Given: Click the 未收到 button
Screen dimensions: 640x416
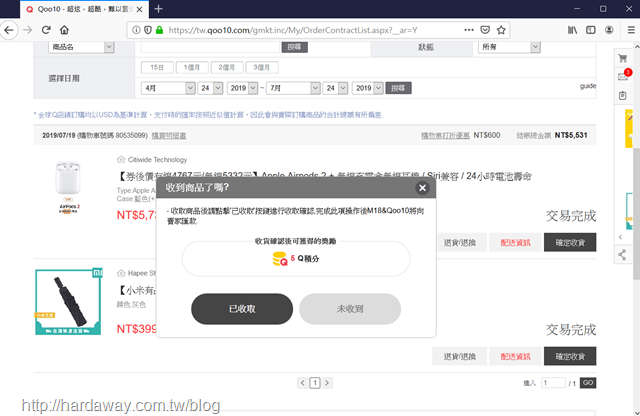Looking at the screenshot, I should point(350,309).
